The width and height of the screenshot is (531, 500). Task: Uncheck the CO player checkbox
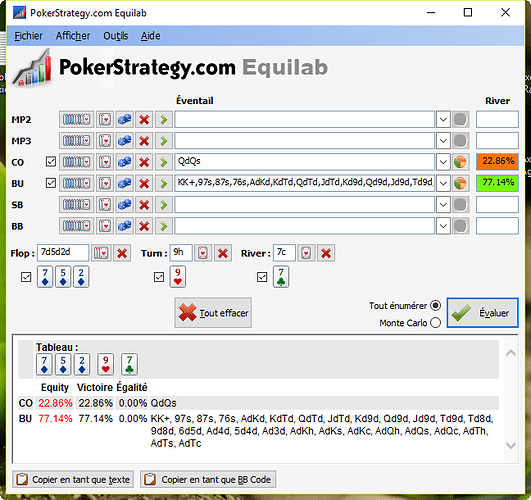[51, 162]
